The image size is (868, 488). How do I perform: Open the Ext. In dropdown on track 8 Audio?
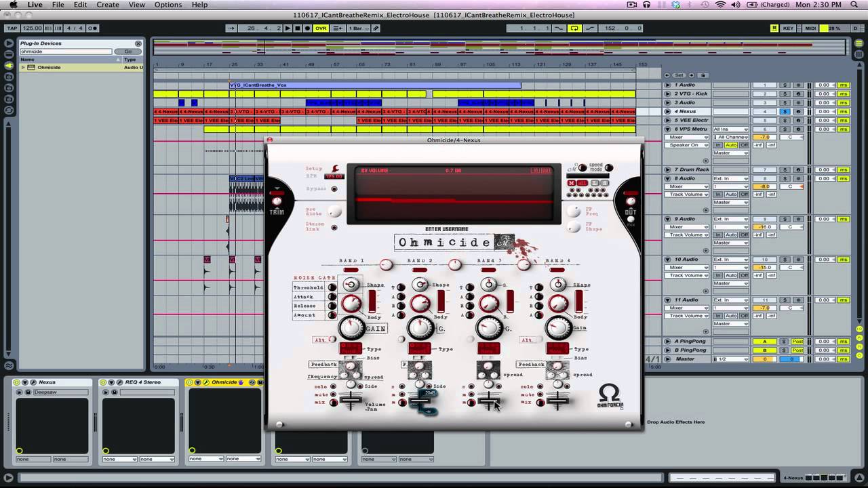[730, 178]
